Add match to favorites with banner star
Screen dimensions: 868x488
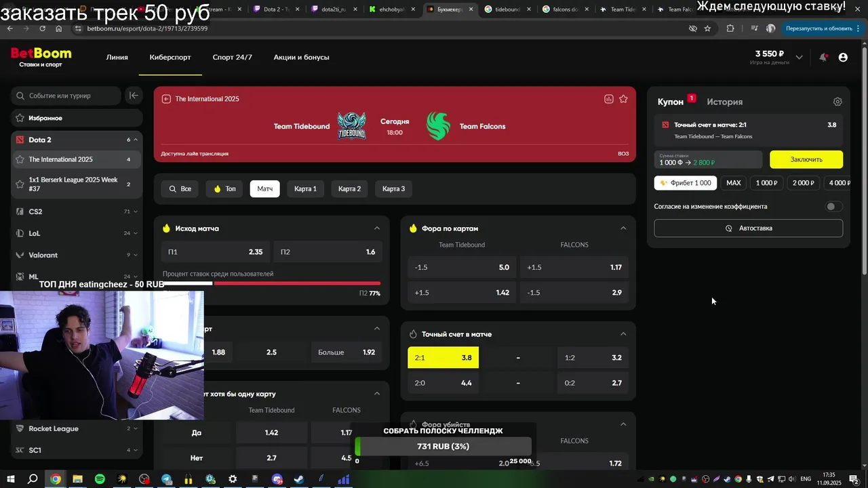point(623,99)
